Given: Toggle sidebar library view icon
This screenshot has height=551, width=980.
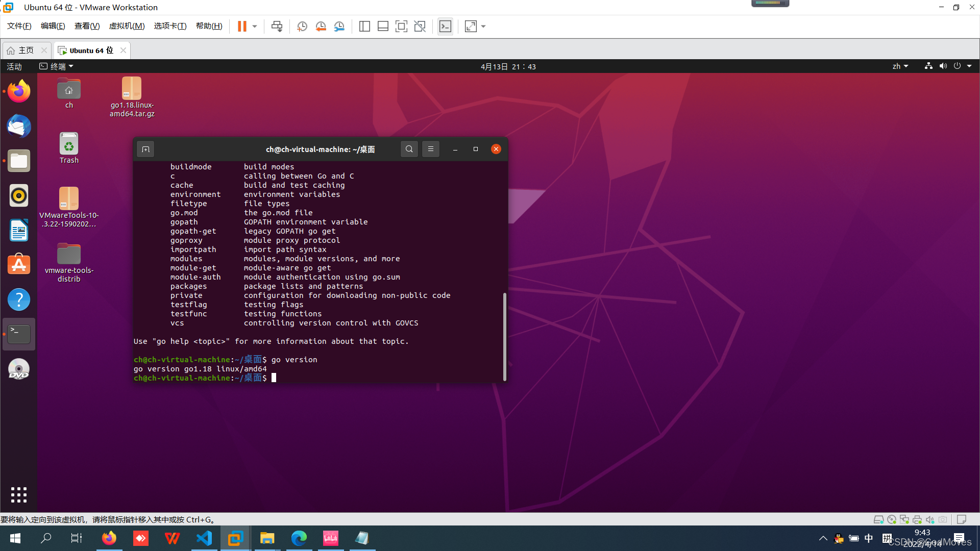Looking at the screenshot, I should [x=364, y=26].
